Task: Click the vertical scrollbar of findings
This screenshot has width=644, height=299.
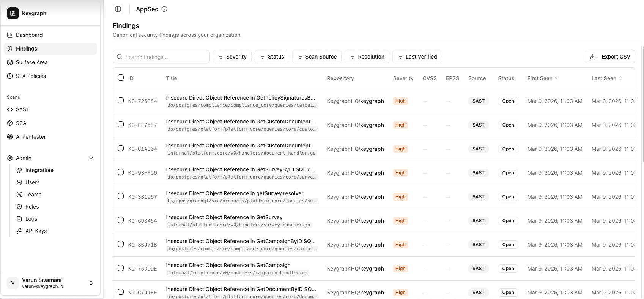Action: [643, 104]
